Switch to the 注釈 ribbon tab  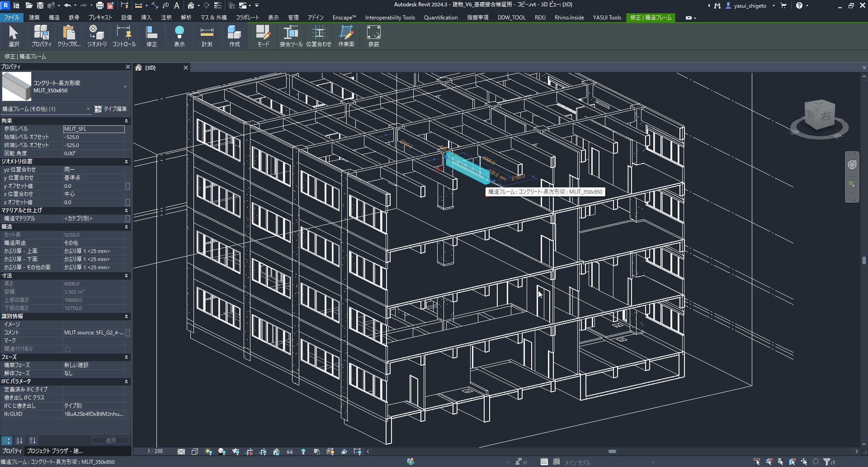click(x=166, y=18)
